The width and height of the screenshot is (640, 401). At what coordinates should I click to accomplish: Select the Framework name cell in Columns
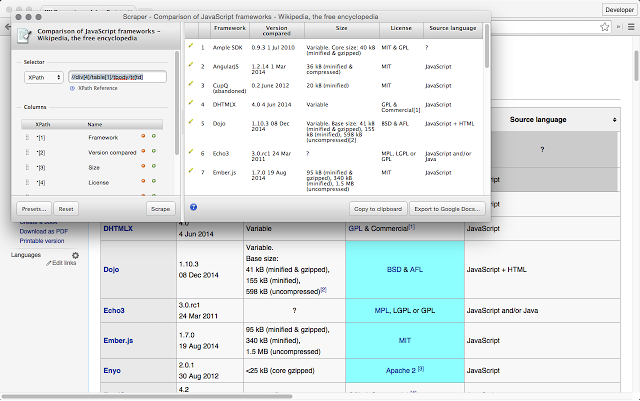(103, 138)
